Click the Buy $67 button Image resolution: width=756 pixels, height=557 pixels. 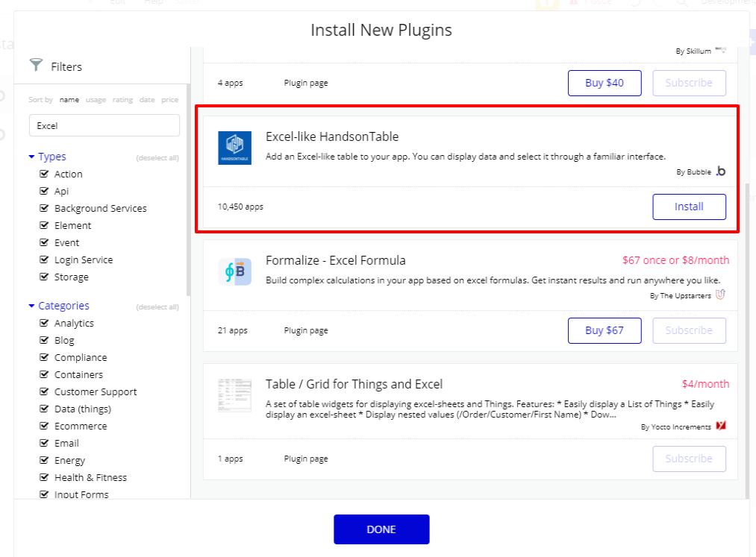605,330
